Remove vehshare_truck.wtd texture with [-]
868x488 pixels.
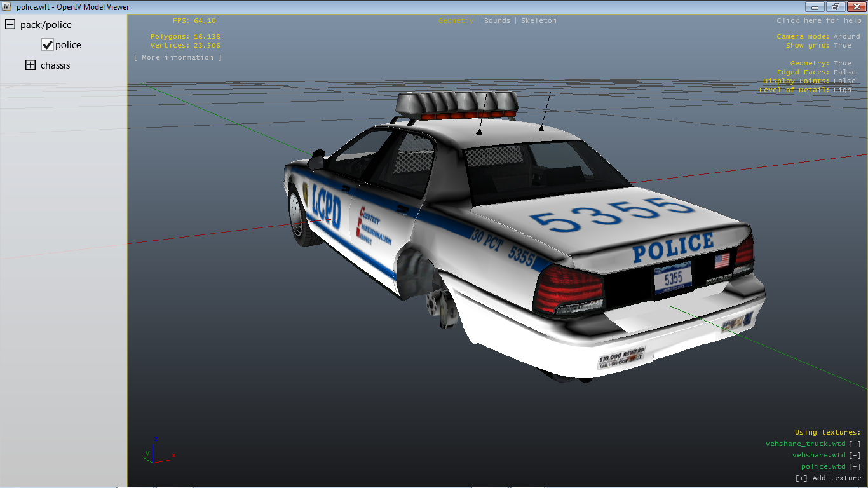(x=855, y=444)
